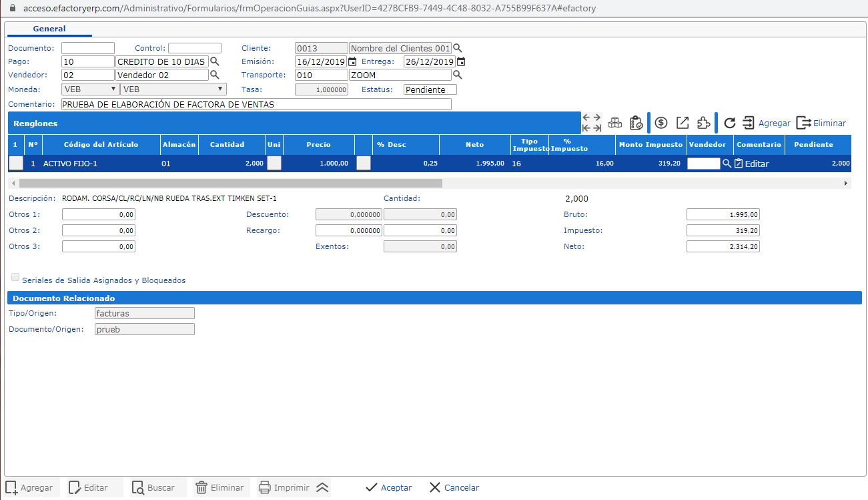This screenshot has width=868, height=500.
Task: Click the refresh icon in Renglones toolbar
Action: [x=730, y=123]
